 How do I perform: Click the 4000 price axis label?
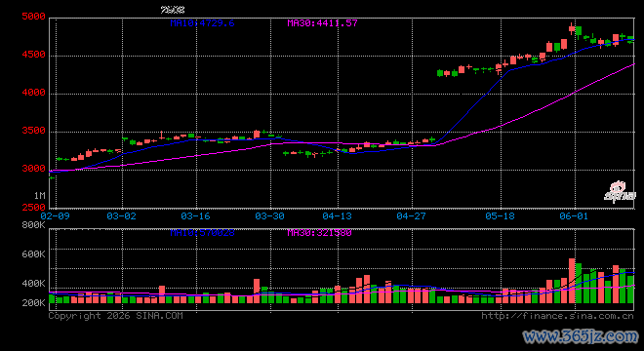click(34, 93)
